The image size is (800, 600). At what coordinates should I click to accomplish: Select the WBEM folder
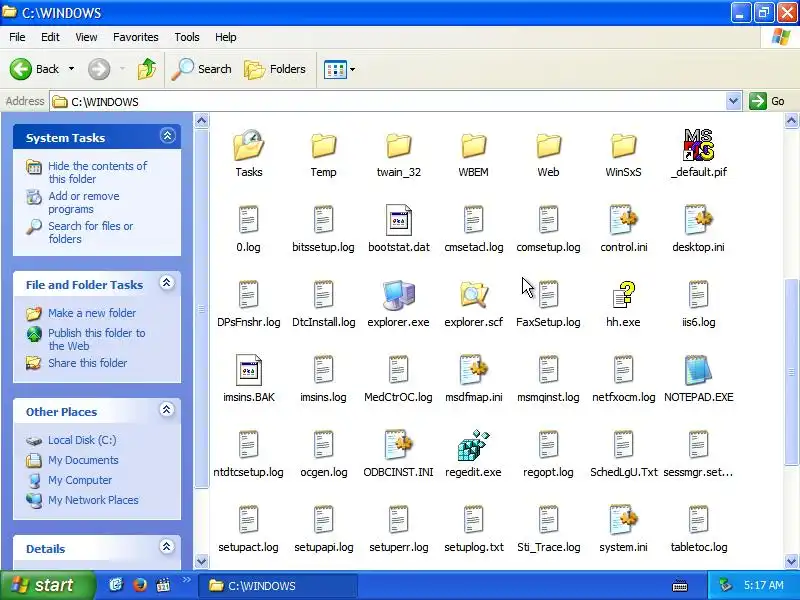point(473,153)
